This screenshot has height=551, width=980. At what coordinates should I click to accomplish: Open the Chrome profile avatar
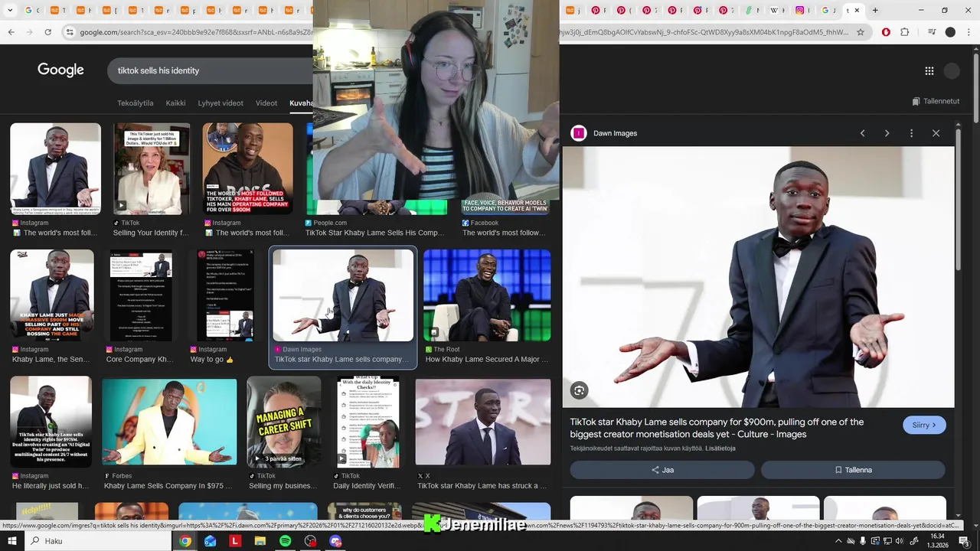(950, 32)
